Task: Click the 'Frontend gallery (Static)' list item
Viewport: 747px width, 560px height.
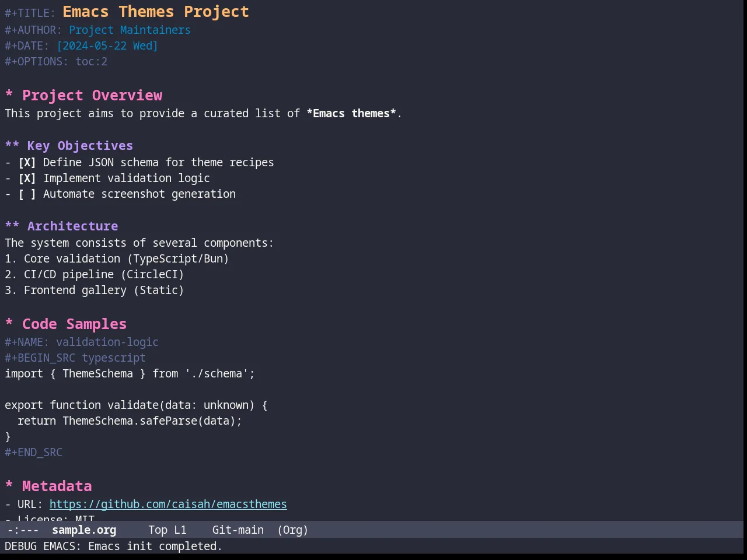Action: click(x=104, y=290)
